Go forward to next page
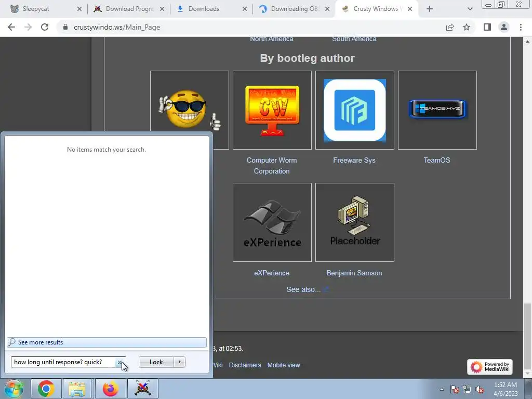 click(28, 27)
